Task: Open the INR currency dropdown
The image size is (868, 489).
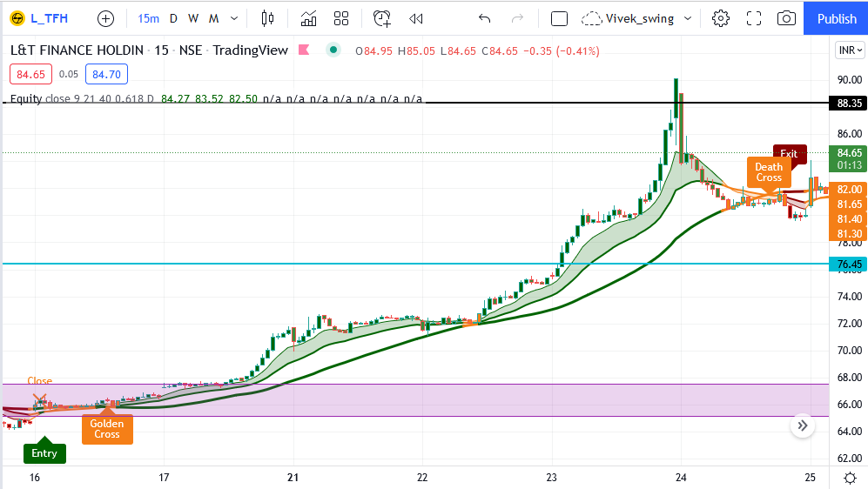Action: tap(850, 50)
